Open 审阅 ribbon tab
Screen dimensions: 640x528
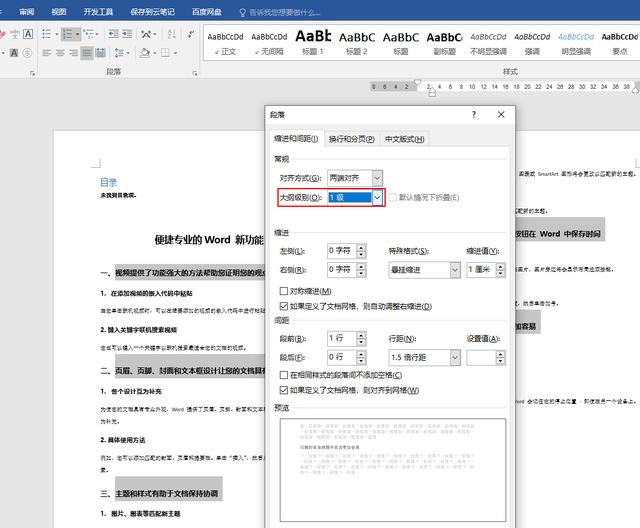[27, 12]
